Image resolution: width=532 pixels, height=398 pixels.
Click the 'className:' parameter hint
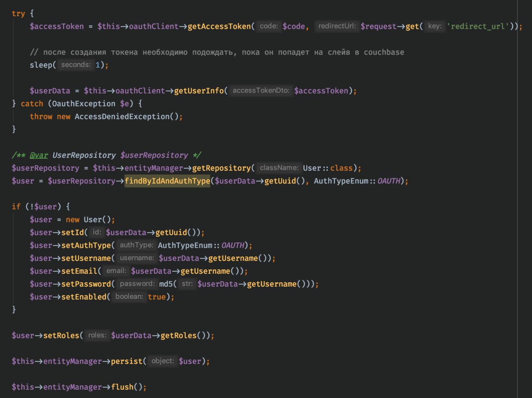point(279,168)
